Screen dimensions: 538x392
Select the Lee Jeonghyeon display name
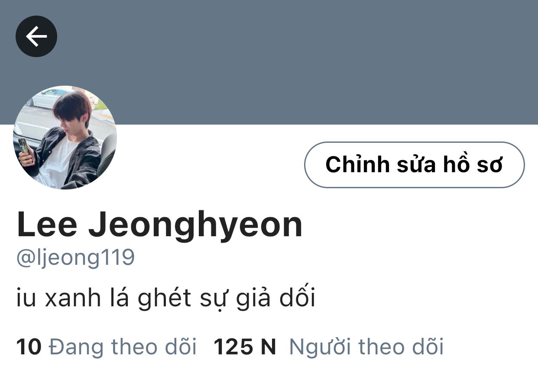tap(159, 225)
